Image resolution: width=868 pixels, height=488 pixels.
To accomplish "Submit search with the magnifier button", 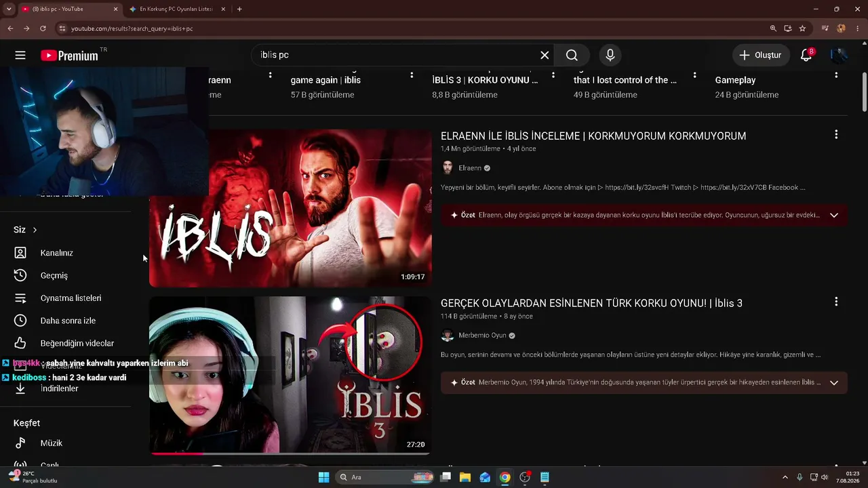I will tap(572, 55).
